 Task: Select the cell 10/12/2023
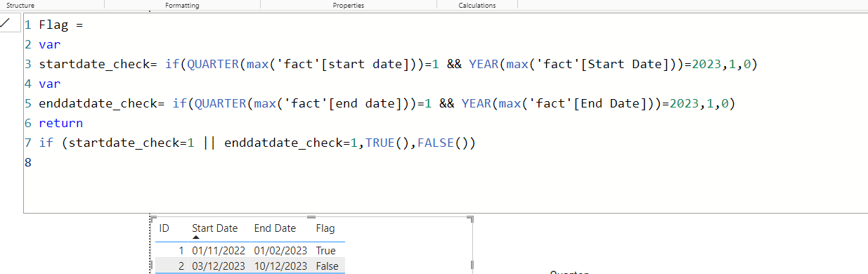click(280, 266)
